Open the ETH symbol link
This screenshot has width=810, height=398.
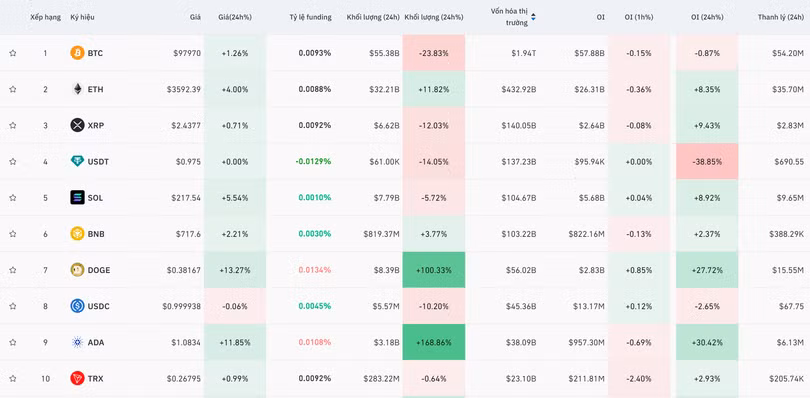[x=95, y=89]
